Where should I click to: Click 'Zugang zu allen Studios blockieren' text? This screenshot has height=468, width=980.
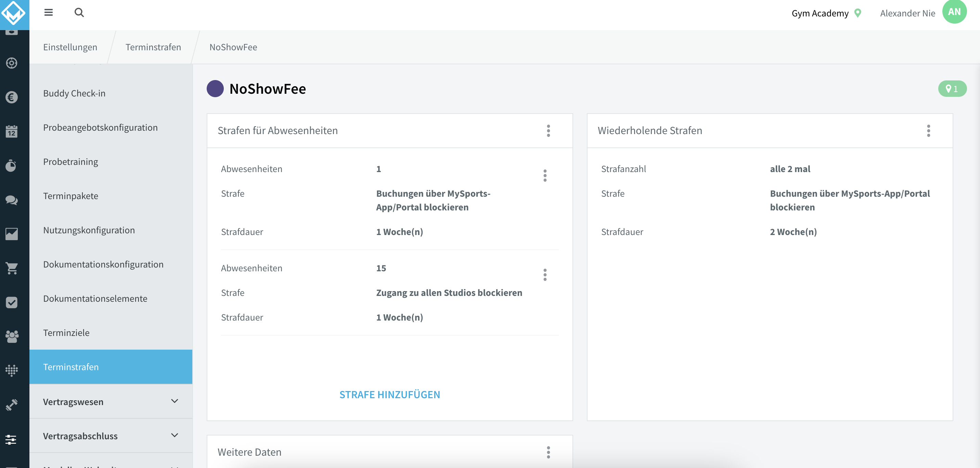[x=449, y=292]
